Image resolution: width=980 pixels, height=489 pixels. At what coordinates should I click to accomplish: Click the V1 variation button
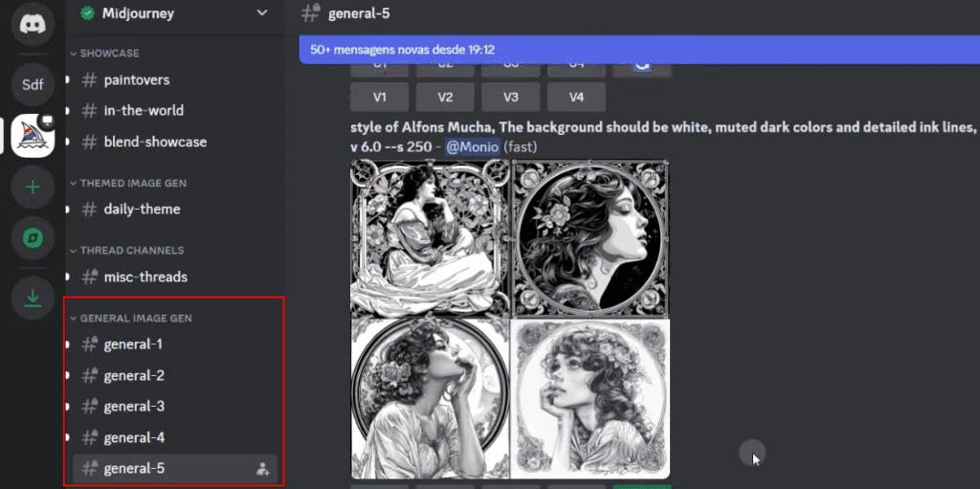379,97
